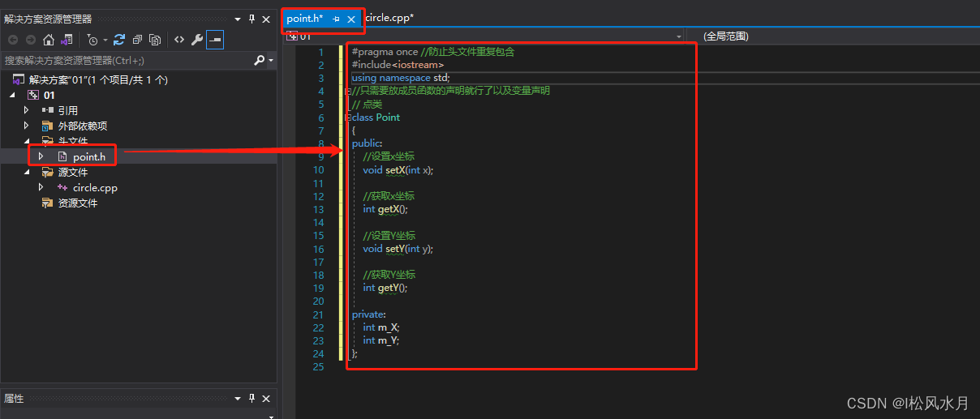980x419 pixels.
Task: Click the blue sync refresh arrows icon
Action: click(x=119, y=40)
